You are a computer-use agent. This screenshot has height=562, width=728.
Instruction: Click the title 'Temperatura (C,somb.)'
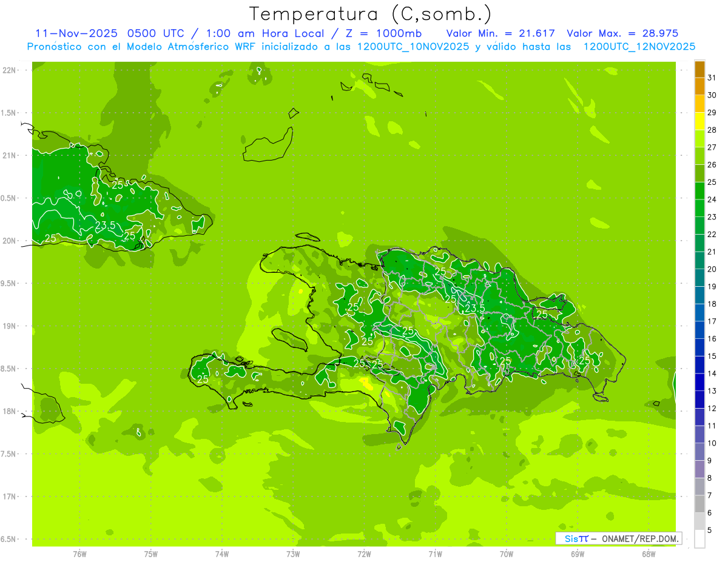coord(371,14)
